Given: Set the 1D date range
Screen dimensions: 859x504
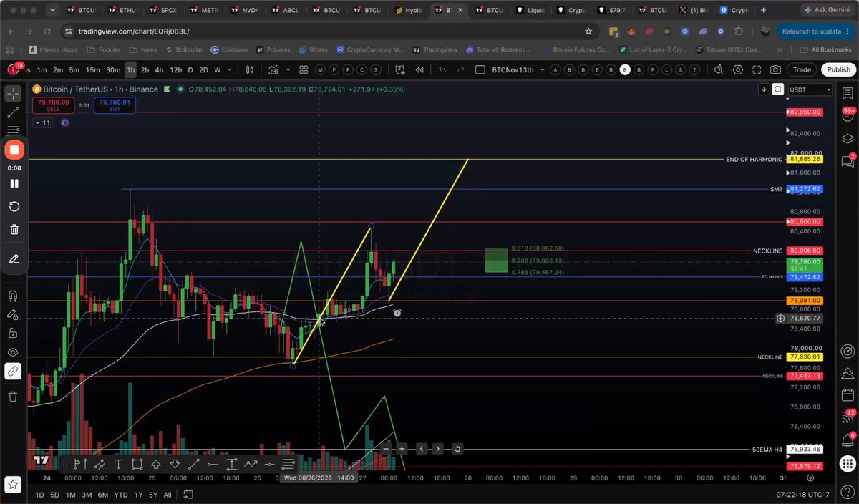Looking at the screenshot, I should click(x=40, y=495).
